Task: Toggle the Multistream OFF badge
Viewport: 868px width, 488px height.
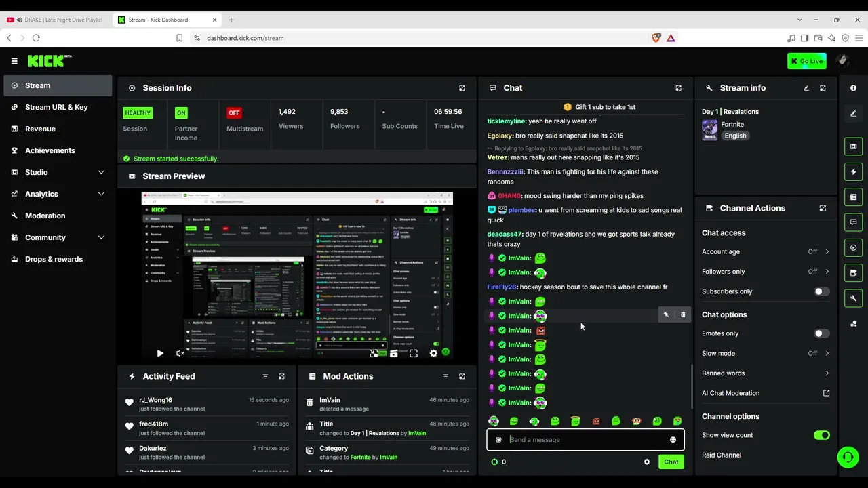Action: (x=234, y=113)
